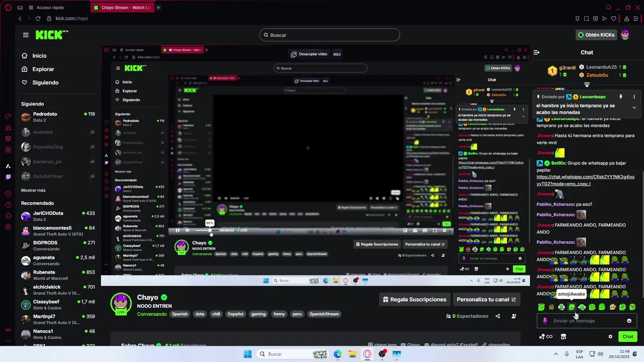This screenshot has height=362, width=644.
Task: Open offline channel iwobeka
Action: pyautogui.click(x=58, y=132)
